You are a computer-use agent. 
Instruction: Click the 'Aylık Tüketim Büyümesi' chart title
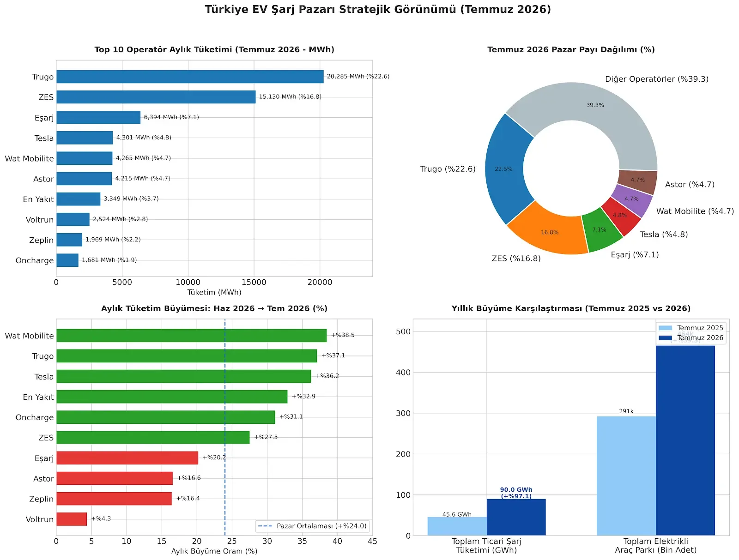point(214,308)
